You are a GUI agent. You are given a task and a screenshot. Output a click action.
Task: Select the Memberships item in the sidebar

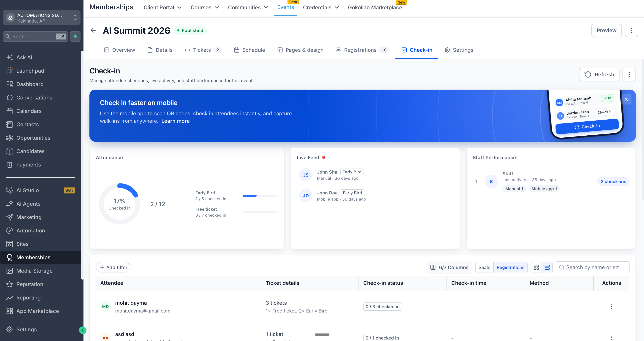click(40, 257)
